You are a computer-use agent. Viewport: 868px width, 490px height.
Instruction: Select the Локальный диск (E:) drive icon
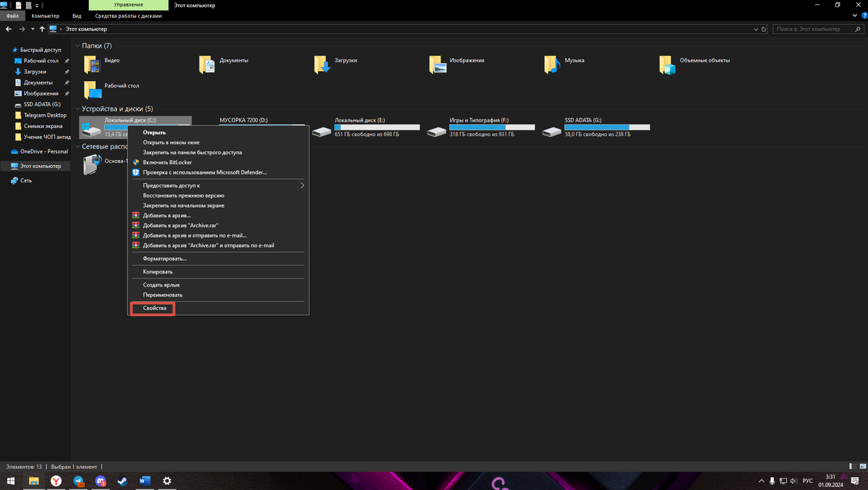coord(322,132)
